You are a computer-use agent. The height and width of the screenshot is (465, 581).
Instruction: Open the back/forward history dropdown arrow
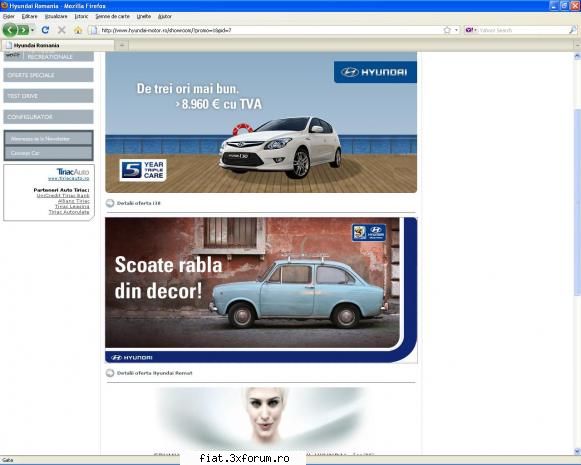pyautogui.click(x=33, y=30)
